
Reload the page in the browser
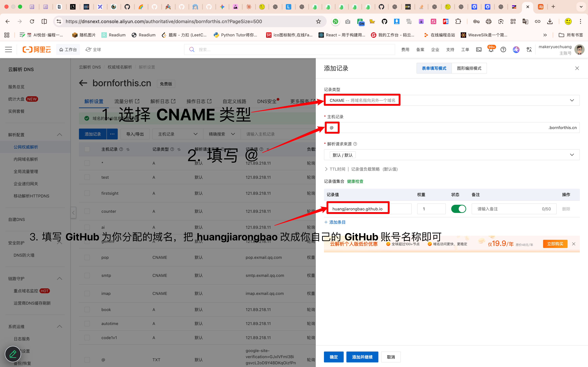point(32,21)
